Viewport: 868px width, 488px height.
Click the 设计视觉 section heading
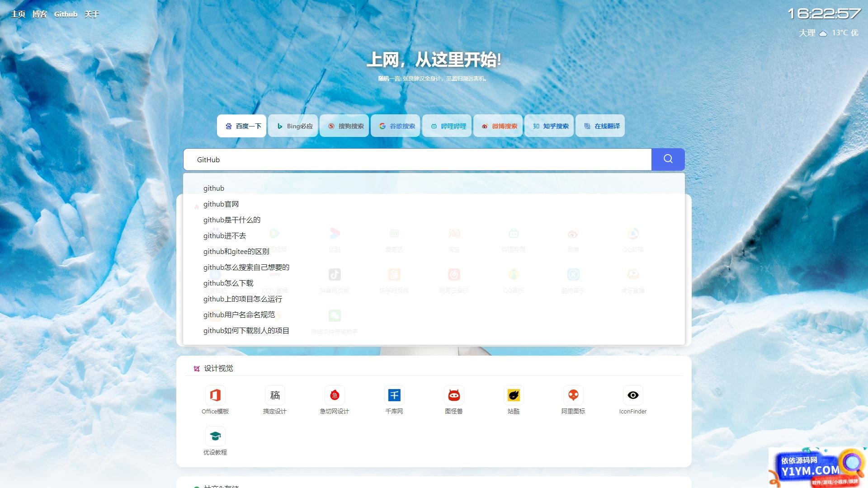point(218,369)
